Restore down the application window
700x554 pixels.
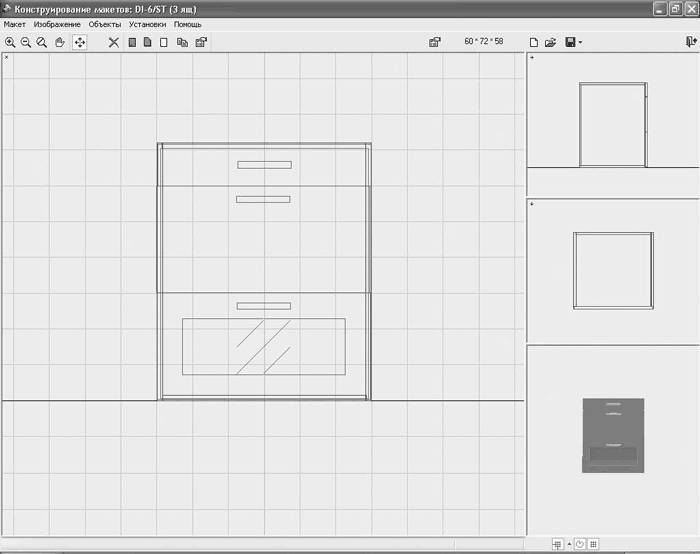click(x=675, y=9)
